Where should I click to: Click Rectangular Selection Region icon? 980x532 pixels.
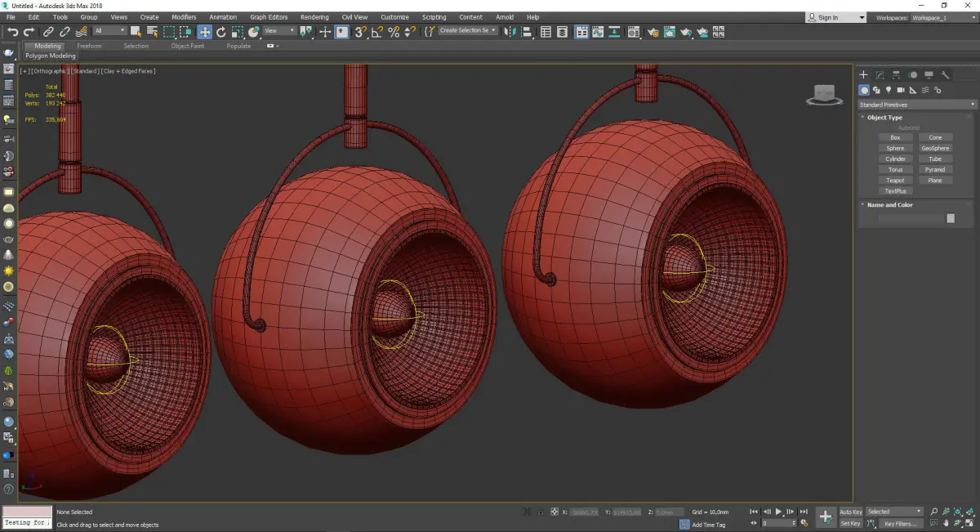[x=169, y=32]
